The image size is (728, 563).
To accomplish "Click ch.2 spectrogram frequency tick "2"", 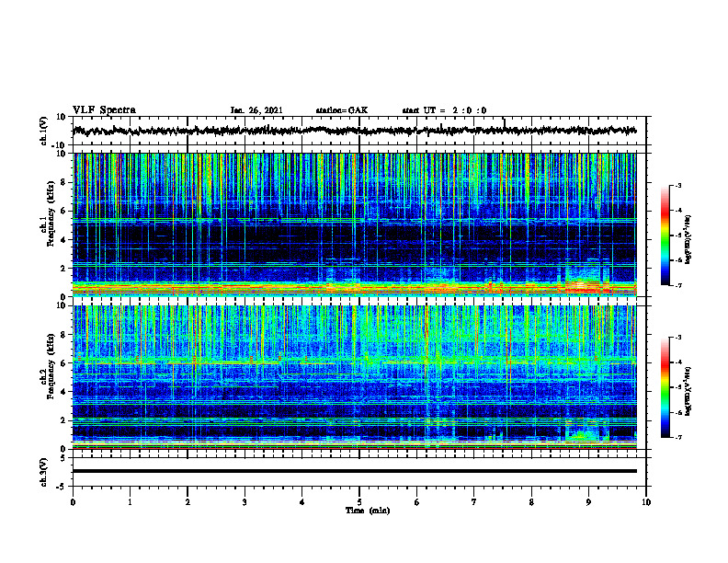I will [63, 420].
